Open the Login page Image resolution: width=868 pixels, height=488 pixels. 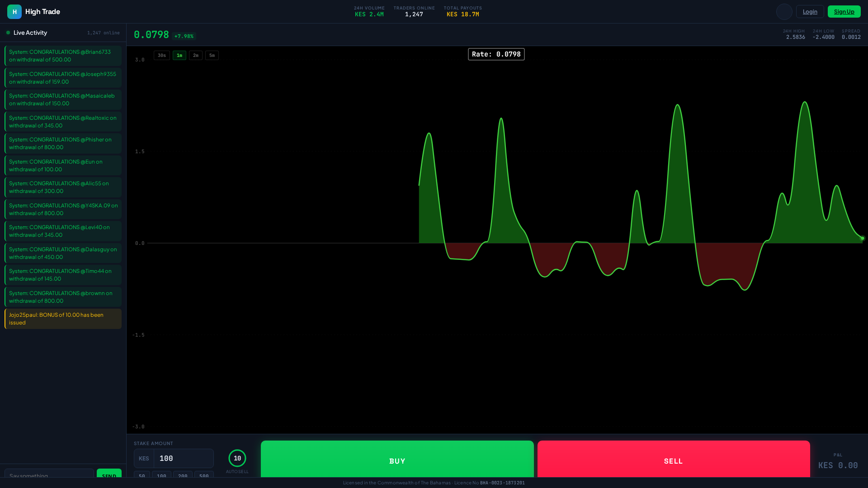click(810, 12)
